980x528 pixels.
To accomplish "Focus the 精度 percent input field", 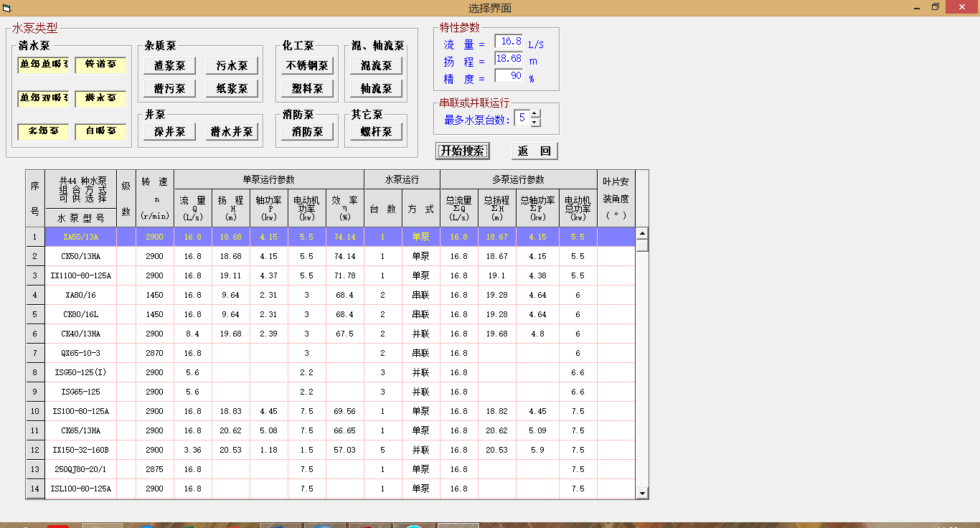I will click(509, 77).
